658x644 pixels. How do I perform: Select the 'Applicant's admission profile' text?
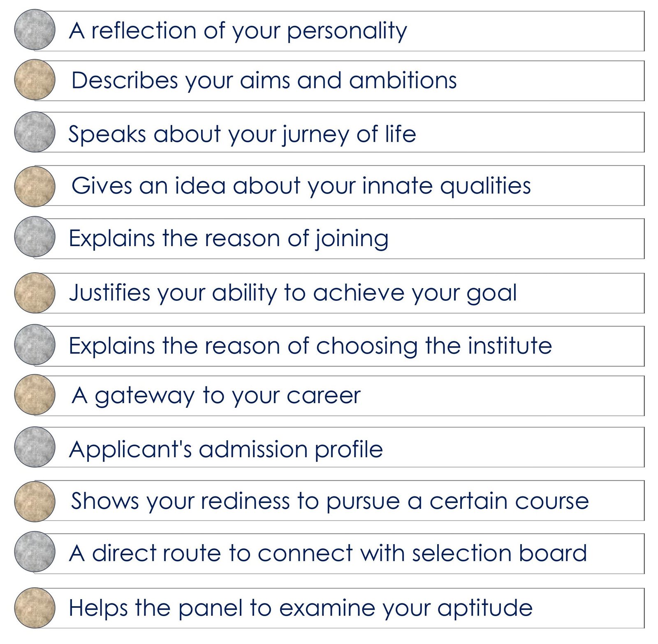226,450
